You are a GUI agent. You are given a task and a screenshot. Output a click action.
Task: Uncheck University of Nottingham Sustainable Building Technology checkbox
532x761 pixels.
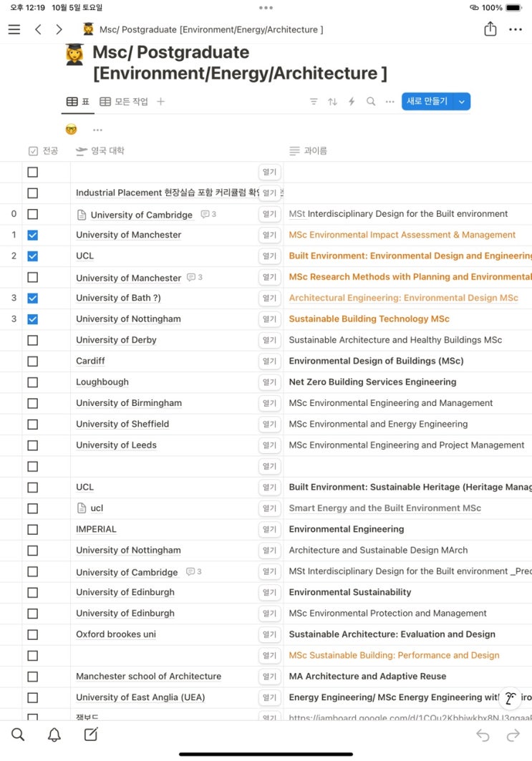pos(32,319)
